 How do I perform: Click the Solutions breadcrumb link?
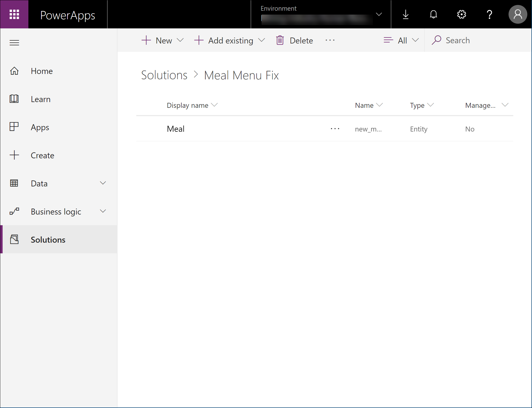164,75
